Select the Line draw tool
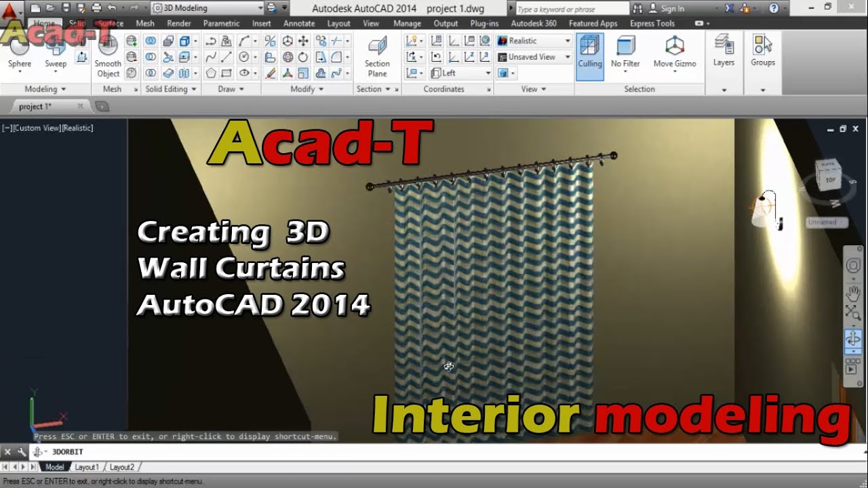868x488 pixels. [227, 57]
